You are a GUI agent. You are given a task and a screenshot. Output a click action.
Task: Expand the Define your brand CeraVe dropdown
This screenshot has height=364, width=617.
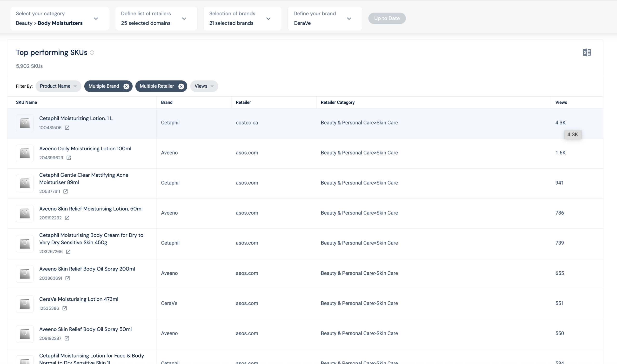(349, 18)
